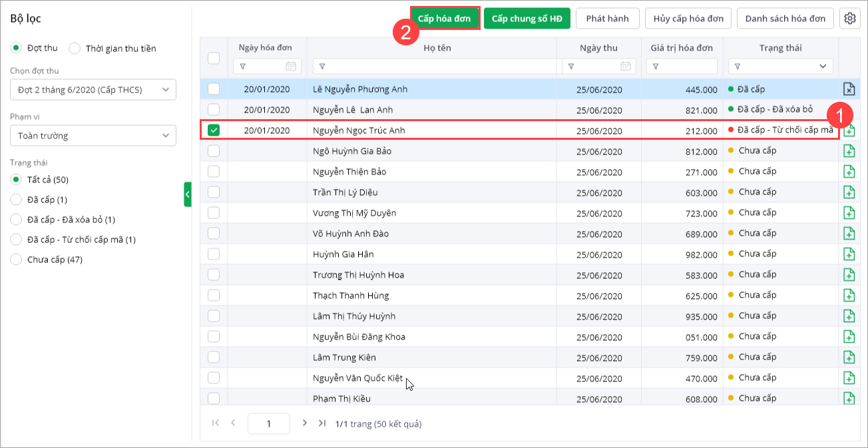
Task: Select the Thời gian thu tiền radio option
Action: click(x=75, y=48)
